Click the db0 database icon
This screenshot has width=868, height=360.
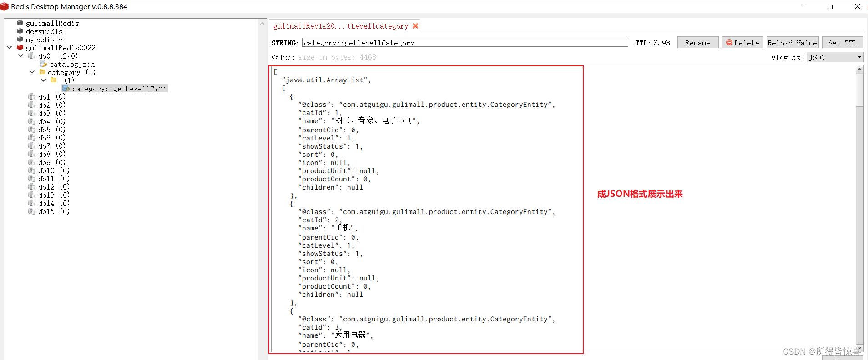coord(32,56)
